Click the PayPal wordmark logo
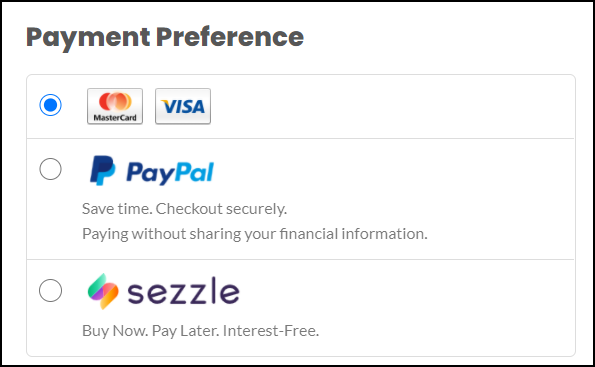Viewport: 595px width, 367px height. [170, 173]
